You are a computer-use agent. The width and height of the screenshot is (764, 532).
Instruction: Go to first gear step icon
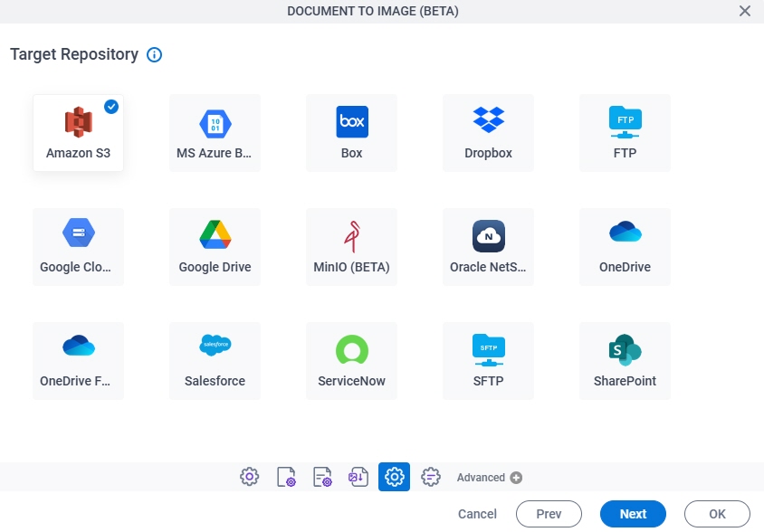[250, 477]
